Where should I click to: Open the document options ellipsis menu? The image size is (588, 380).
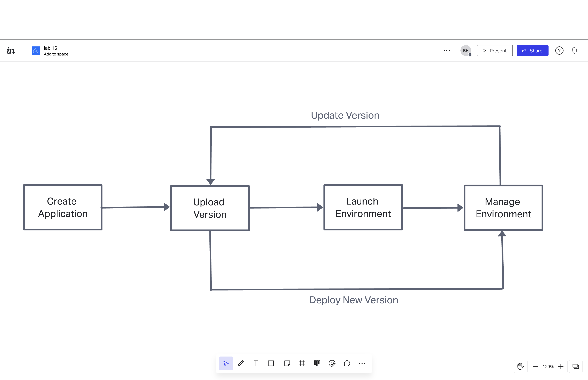point(447,51)
